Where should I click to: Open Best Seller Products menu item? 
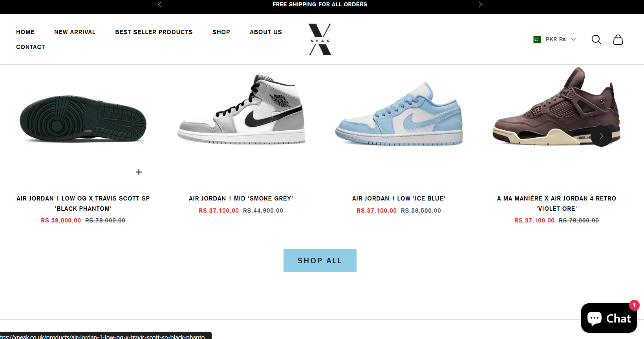[x=154, y=32]
